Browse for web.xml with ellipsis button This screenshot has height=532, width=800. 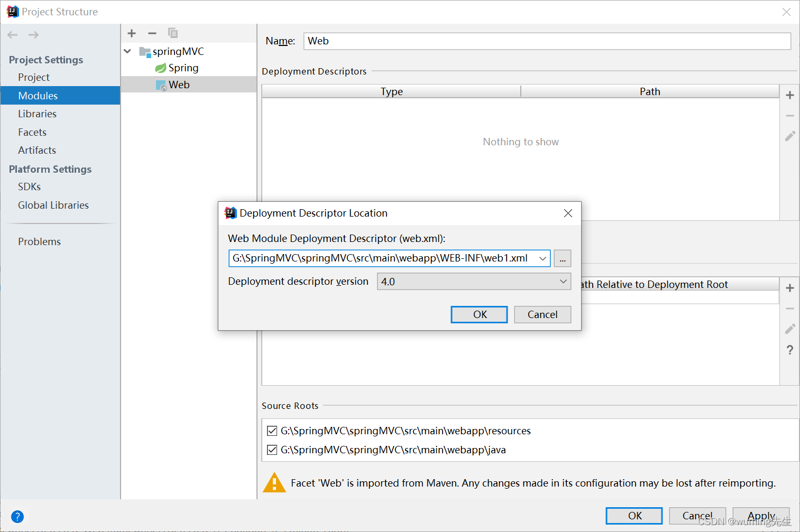563,258
